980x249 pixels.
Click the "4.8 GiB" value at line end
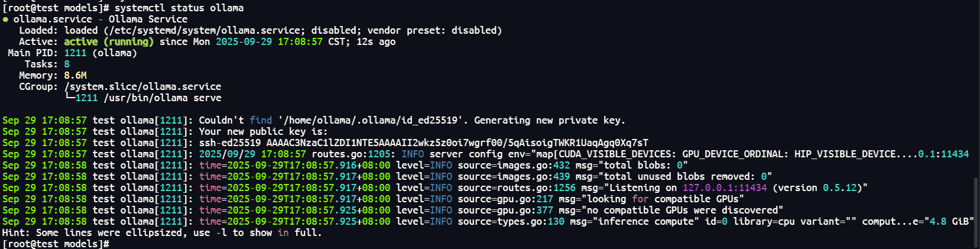(949, 222)
